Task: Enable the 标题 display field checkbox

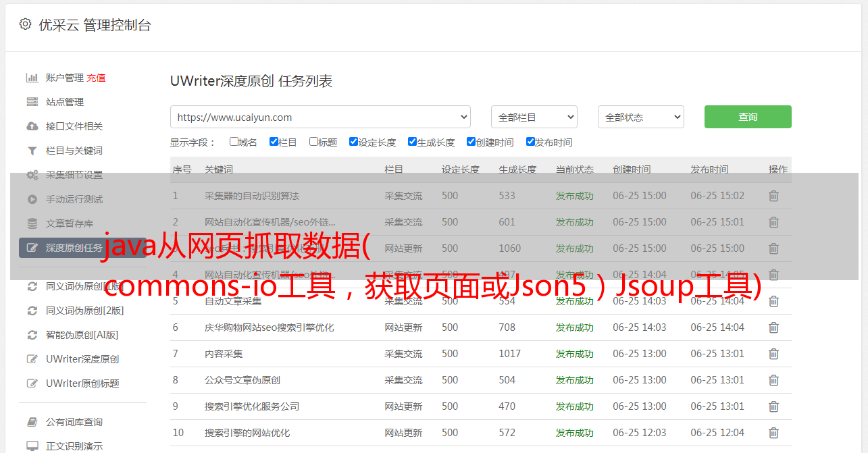Action: 313,142
